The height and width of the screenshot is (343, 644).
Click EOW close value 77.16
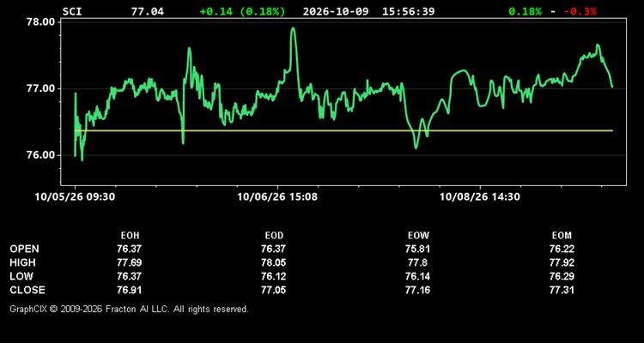click(417, 290)
